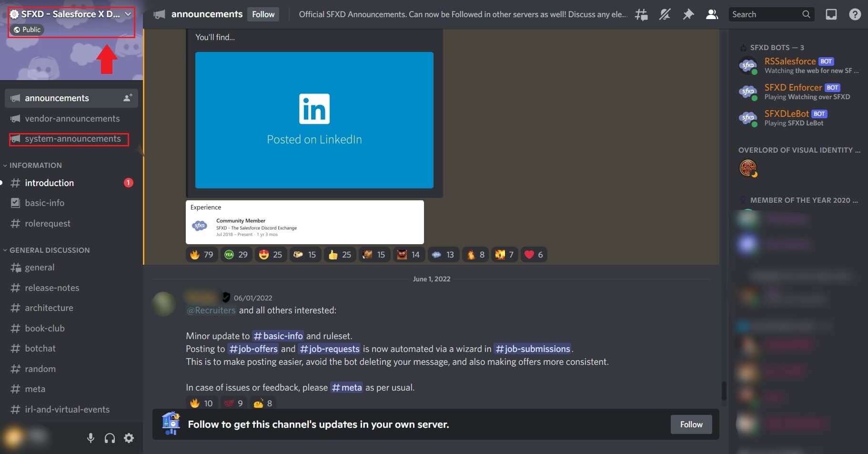
Task: Click the message author avatar from 06/01/2022
Action: pyautogui.click(x=163, y=304)
